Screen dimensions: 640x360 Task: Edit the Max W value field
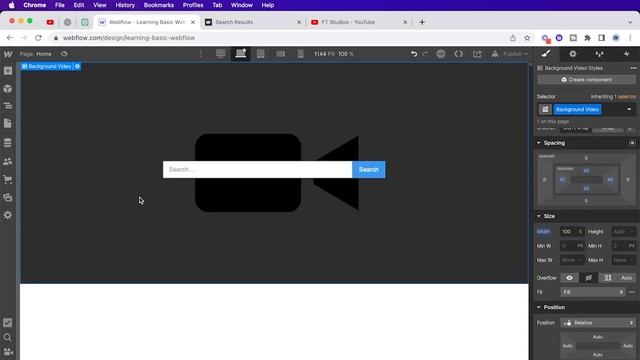[x=572, y=260]
